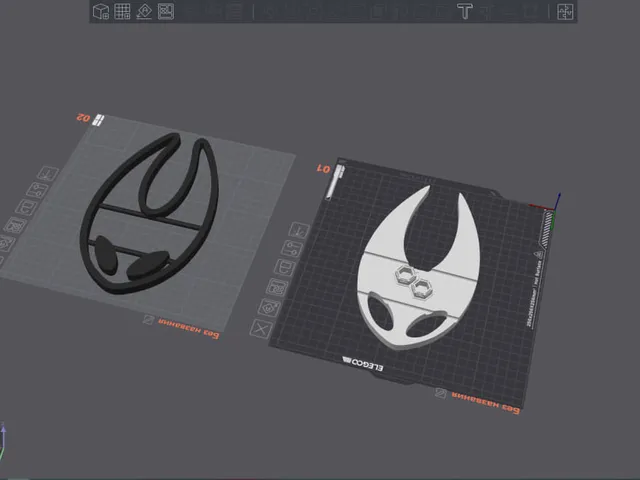
Task: Click plate 02 name label text
Action: click(x=189, y=328)
